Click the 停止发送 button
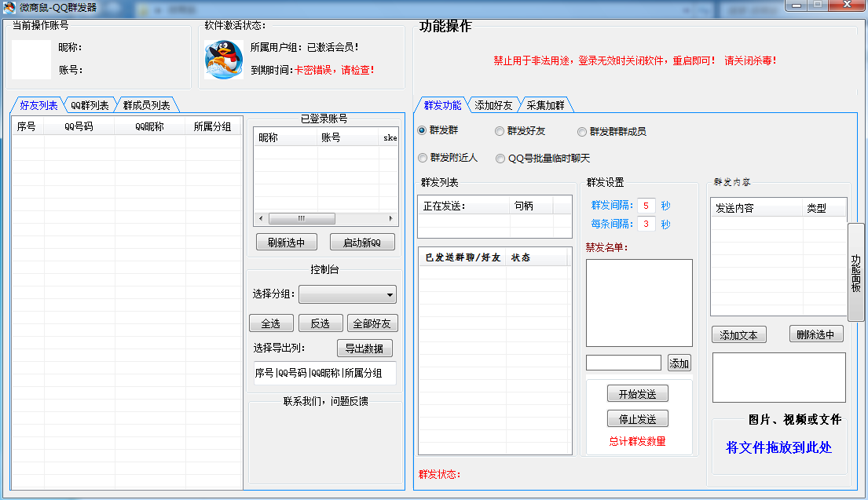Image resolution: width=868 pixels, height=500 pixels. 637,418
